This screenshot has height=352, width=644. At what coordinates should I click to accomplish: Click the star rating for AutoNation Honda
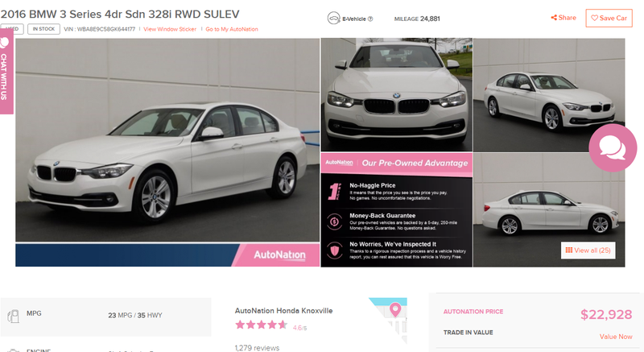(261, 325)
